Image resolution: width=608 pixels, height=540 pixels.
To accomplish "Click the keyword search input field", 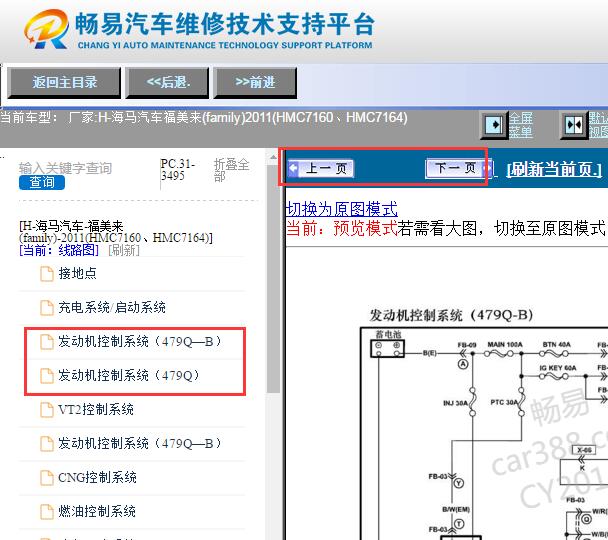I will click(x=65, y=168).
